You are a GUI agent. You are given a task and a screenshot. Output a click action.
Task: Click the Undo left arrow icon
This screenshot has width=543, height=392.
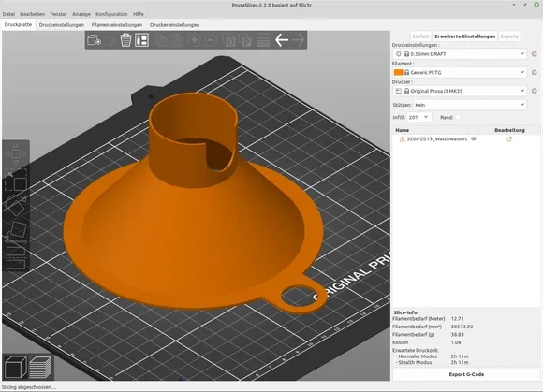pos(282,40)
